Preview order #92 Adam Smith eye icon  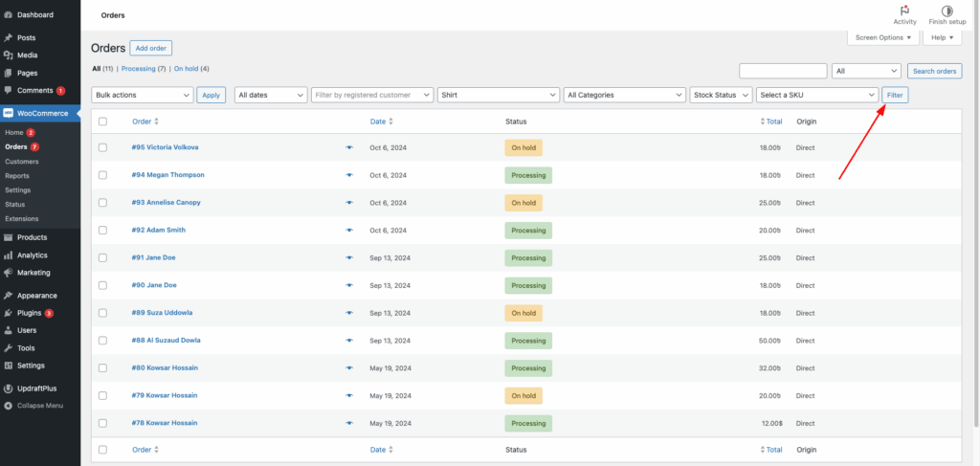(x=349, y=230)
